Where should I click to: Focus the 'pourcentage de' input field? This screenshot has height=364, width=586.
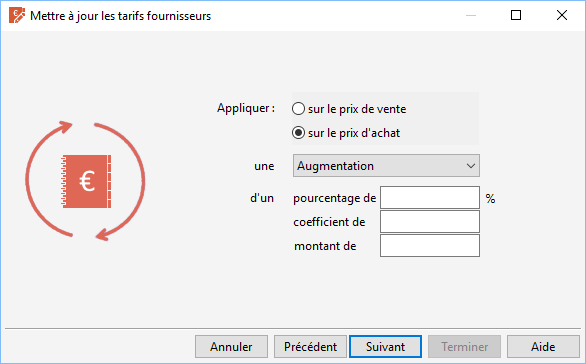[x=430, y=198]
